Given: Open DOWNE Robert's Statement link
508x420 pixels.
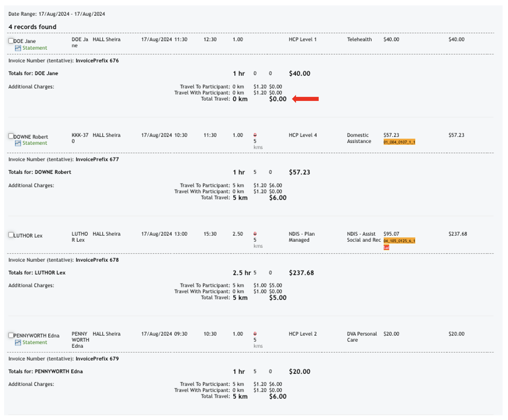Looking at the screenshot, I should (x=35, y=143).
